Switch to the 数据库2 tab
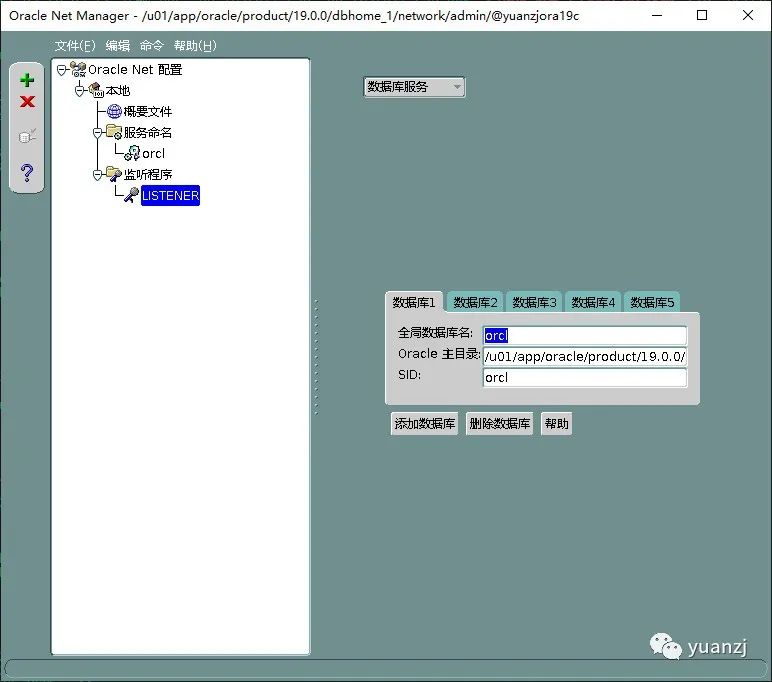772x682 pixels. [x=475, y=302]
